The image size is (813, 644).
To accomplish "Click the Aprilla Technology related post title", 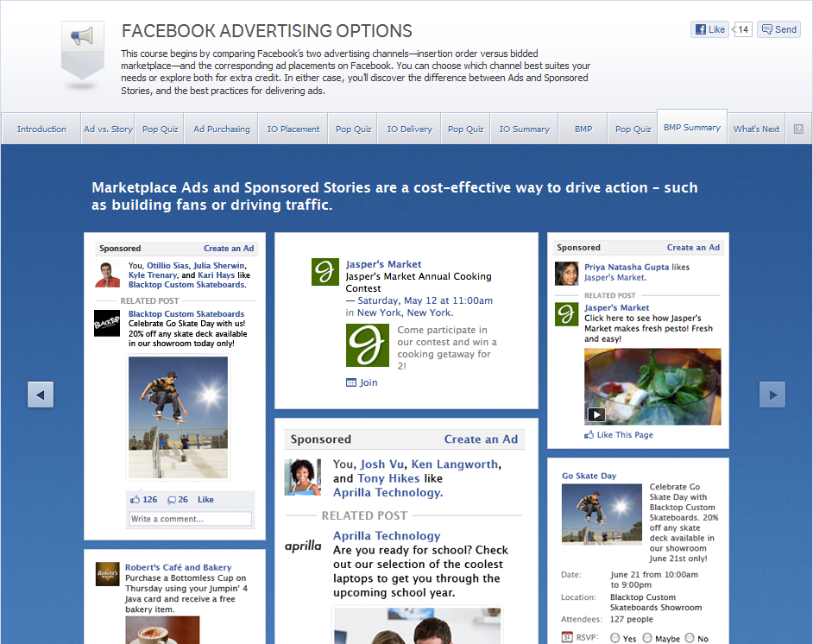I will (387, 535).
